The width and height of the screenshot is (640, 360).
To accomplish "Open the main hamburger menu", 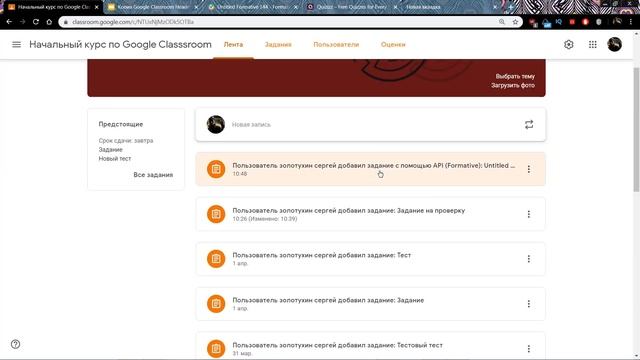I will click(x=16, y=44).
